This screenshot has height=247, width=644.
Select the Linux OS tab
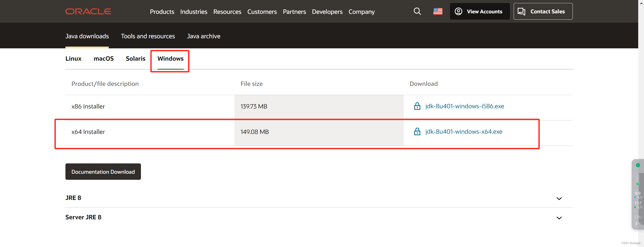73,59
